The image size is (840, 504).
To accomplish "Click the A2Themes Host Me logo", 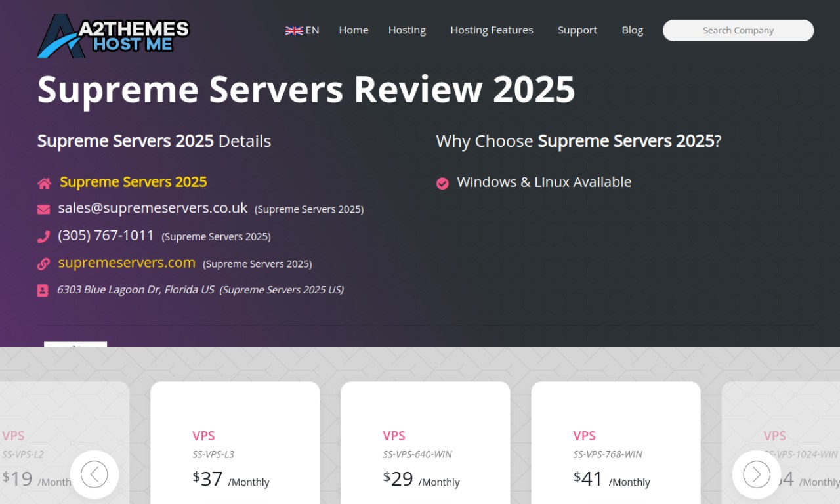I will pos(114,35).
